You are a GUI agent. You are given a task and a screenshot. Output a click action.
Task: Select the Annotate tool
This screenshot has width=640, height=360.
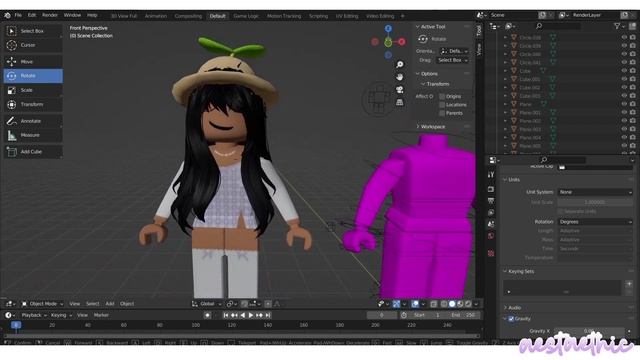click(x=33, y=121)
